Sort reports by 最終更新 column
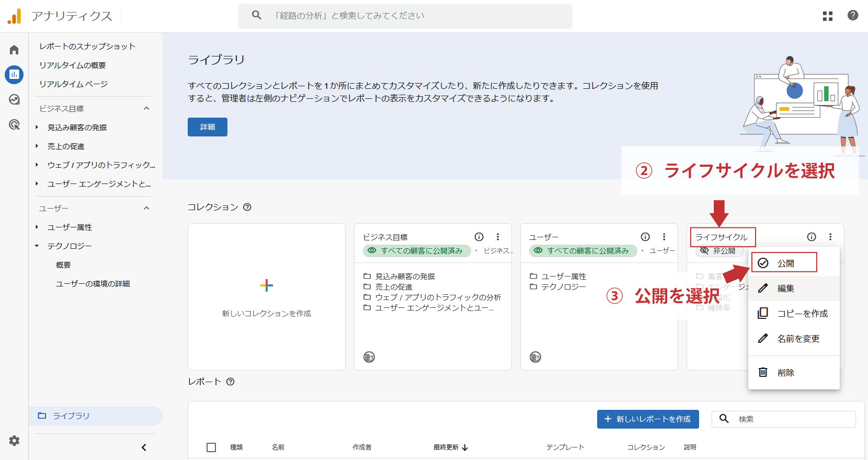The image size is (868, 460). [450, 447]
